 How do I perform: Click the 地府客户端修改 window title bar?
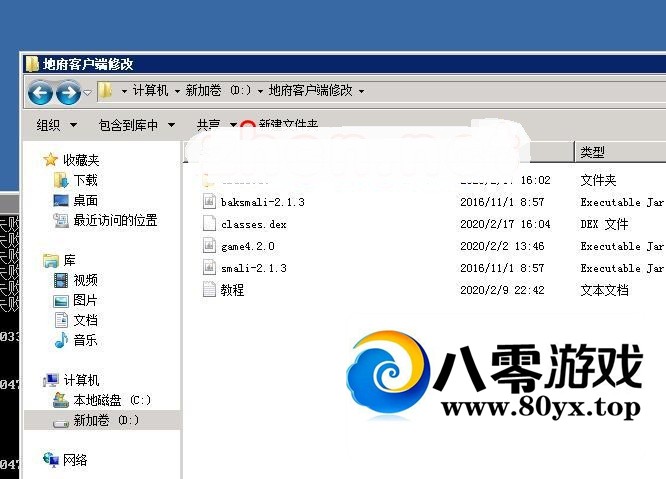coord(344,64)
